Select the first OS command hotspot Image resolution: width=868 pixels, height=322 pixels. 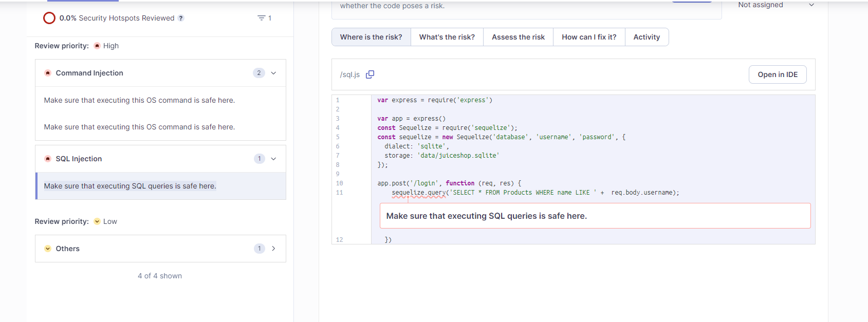point(160,100)
